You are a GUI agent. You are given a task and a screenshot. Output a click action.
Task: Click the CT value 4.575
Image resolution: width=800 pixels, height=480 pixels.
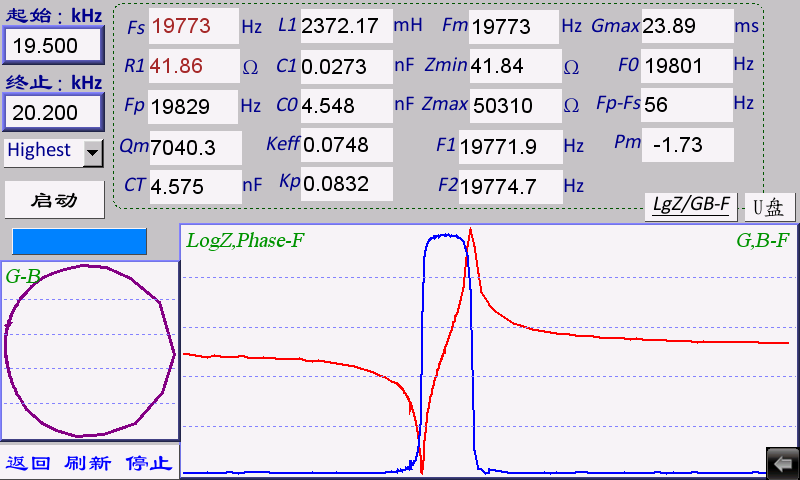click(x=195, y=187)
